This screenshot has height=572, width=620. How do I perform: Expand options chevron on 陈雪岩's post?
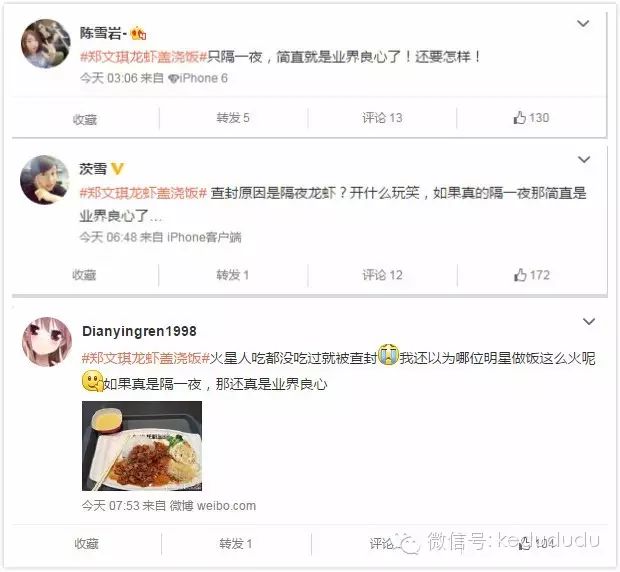[583, 24]
